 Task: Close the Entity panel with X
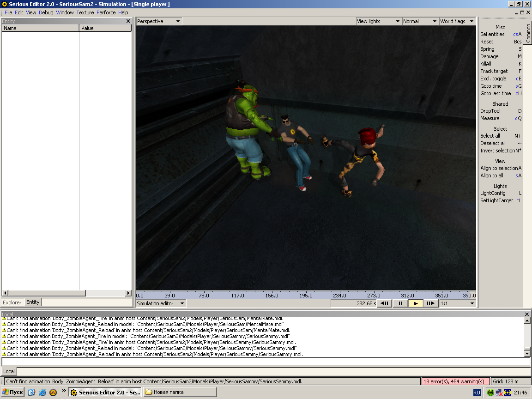(128, 21)
